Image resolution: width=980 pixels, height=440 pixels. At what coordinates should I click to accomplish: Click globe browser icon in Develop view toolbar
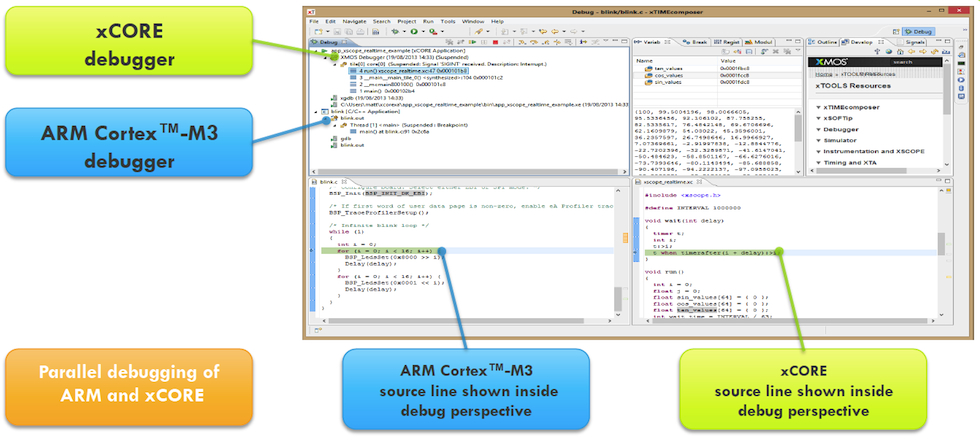click(x=889, y=51)
